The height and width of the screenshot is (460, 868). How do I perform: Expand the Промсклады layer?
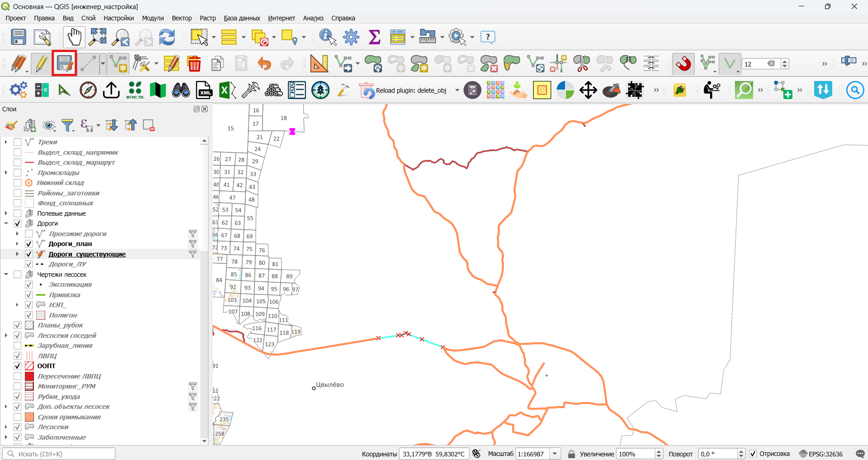(6, 173)
